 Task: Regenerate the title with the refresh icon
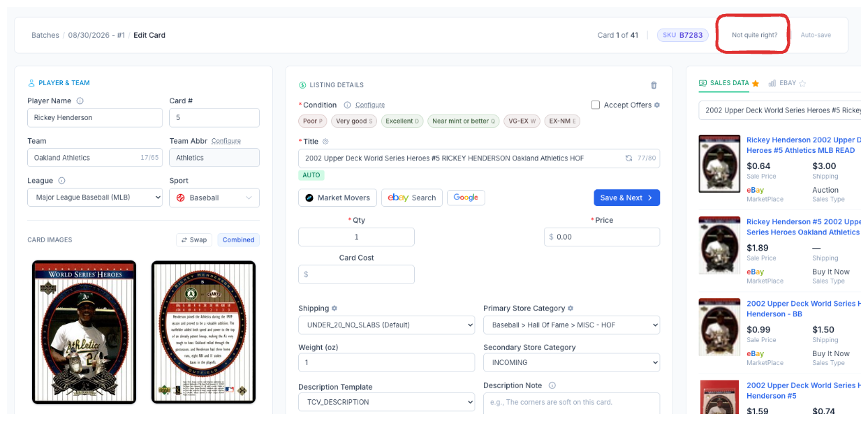coord(628,158)
